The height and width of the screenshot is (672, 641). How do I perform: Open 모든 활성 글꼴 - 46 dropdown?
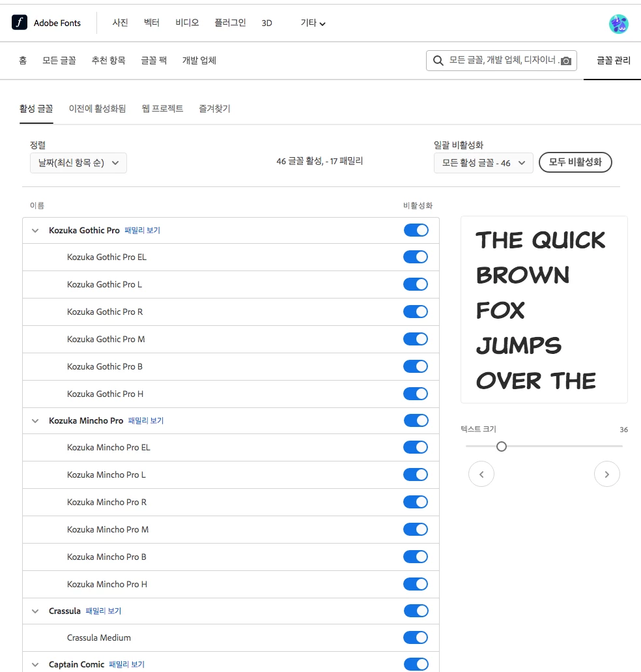coord(483,163)
